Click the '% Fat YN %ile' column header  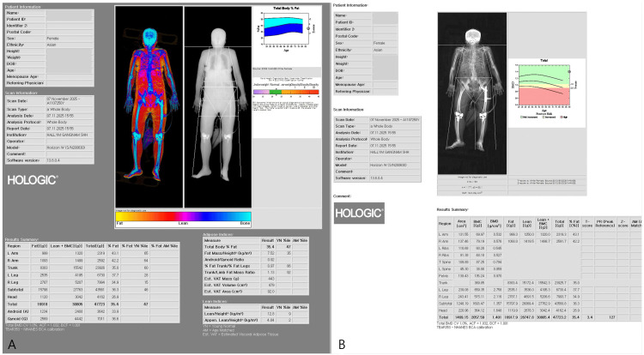pyautogui.click(x=134, y=246)
